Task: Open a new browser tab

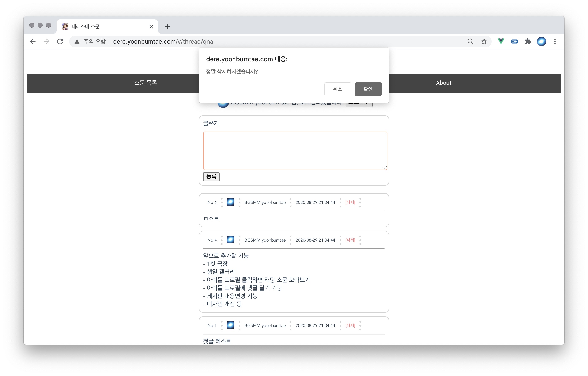Action: tap(167, 27)
